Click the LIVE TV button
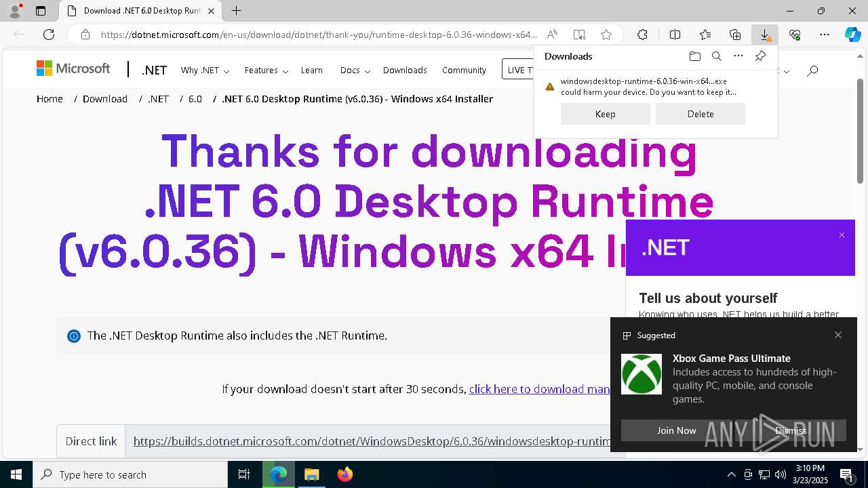Image resolution: width=868 pixels, height=488 pixels. [519, 70]
